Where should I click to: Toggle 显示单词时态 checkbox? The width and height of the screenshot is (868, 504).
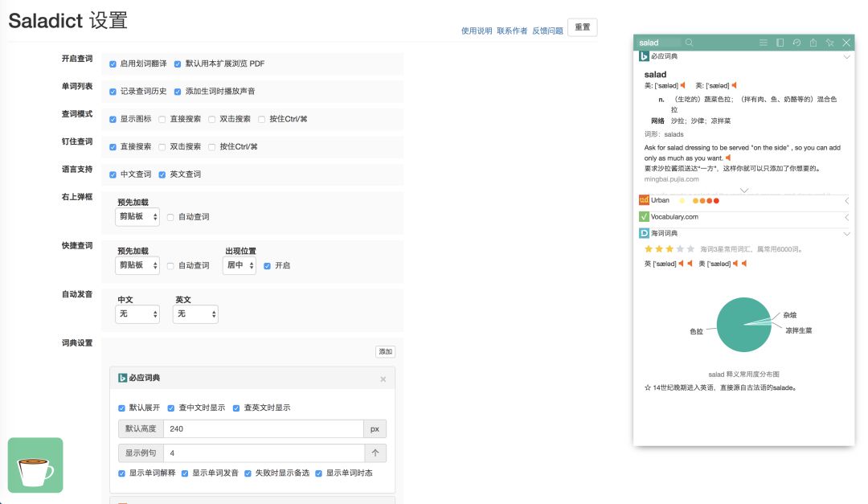319,473
